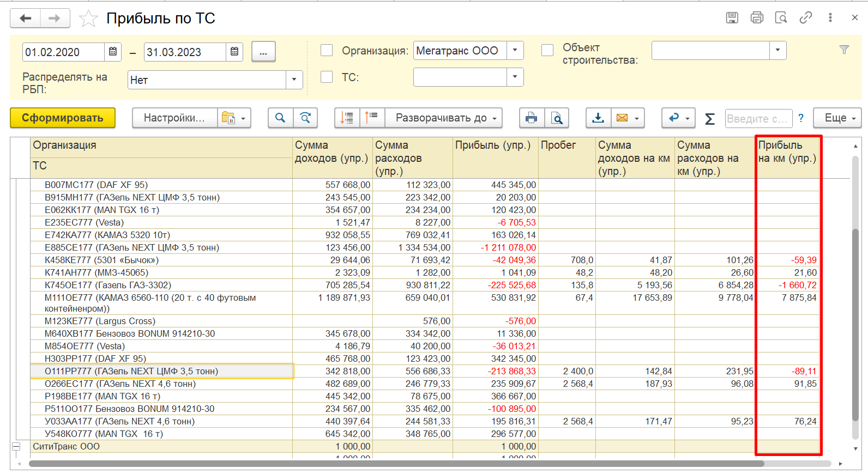Check the Объект строительства checkbox
This screenshot has width=868, height=474.
coord(547,50)
